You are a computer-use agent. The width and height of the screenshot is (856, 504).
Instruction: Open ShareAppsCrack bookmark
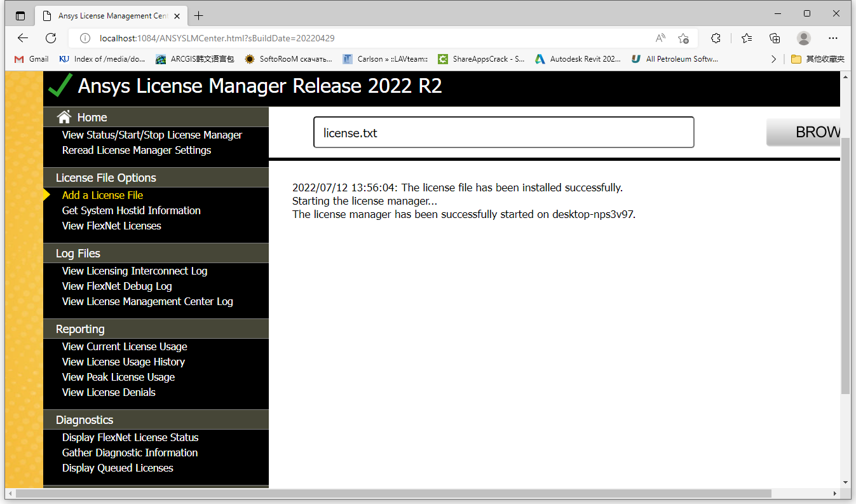tap(481, 59)
